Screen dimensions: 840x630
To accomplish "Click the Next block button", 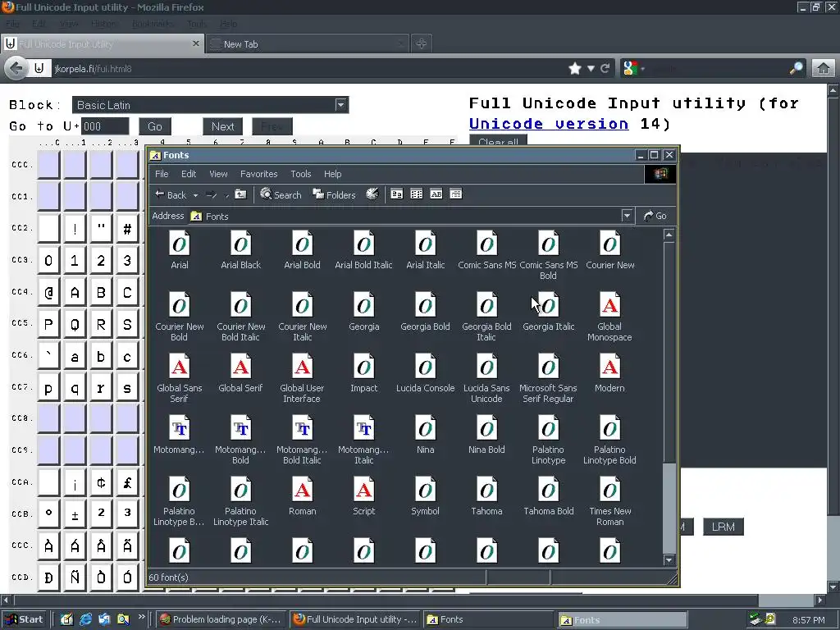I will click(x=223, y=126).
